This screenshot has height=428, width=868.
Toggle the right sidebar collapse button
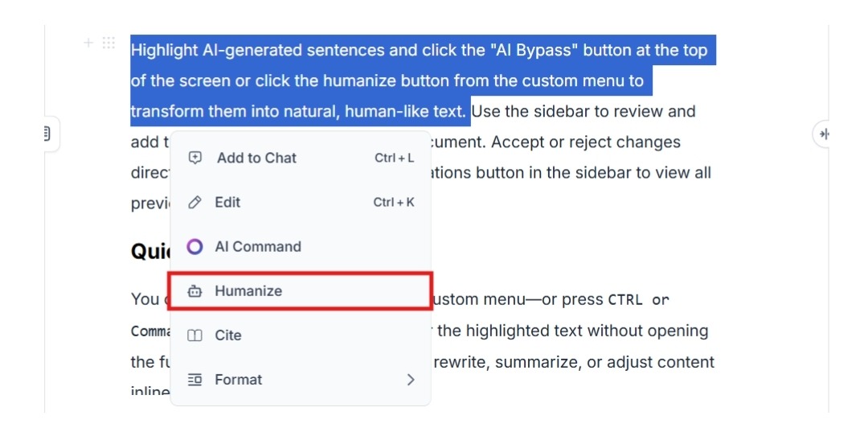point(823,134)
